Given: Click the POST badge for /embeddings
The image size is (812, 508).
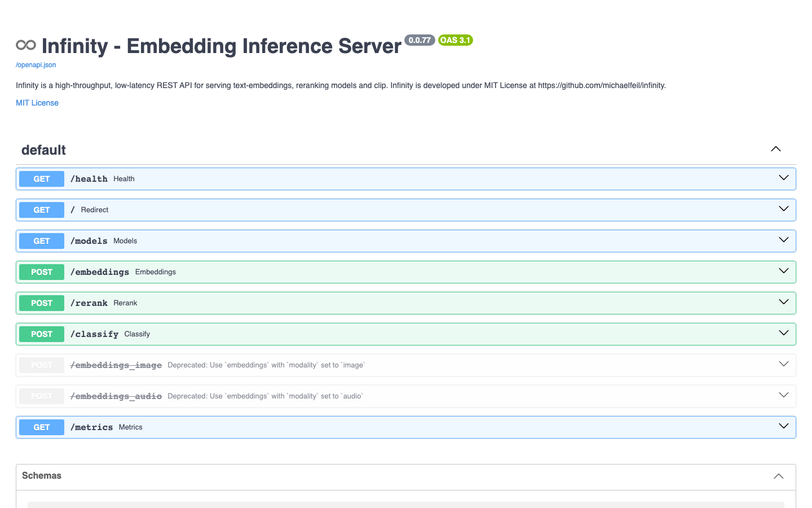Looking at the screenshot, I should pyautogui.click(x=42, y=272).
